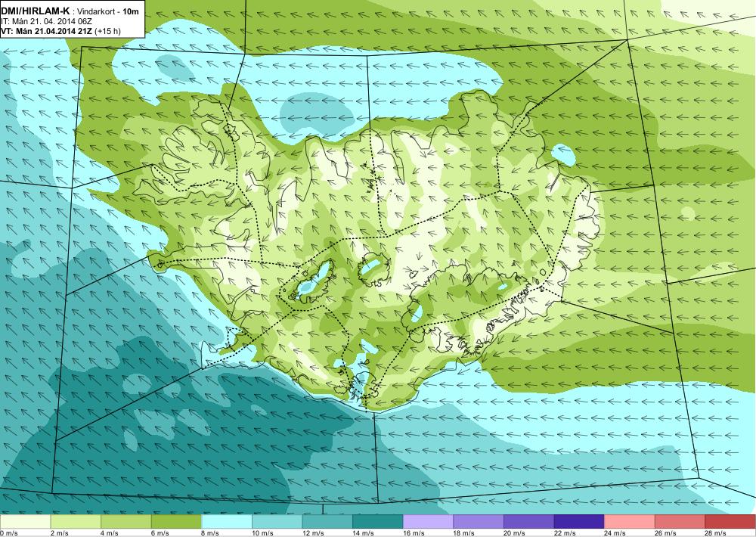
Task: Select the "28 m/s" legend label
Action: pyautogui.click(x=716, y=533)
